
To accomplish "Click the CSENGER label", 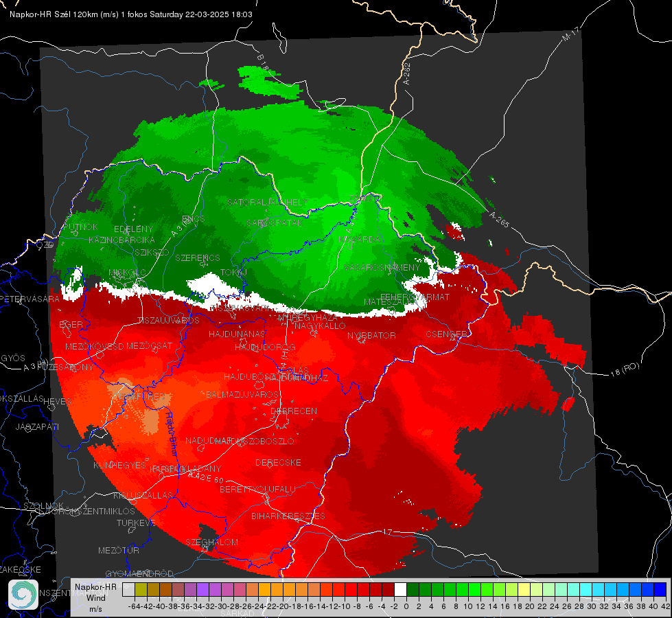I will (447, 334).
